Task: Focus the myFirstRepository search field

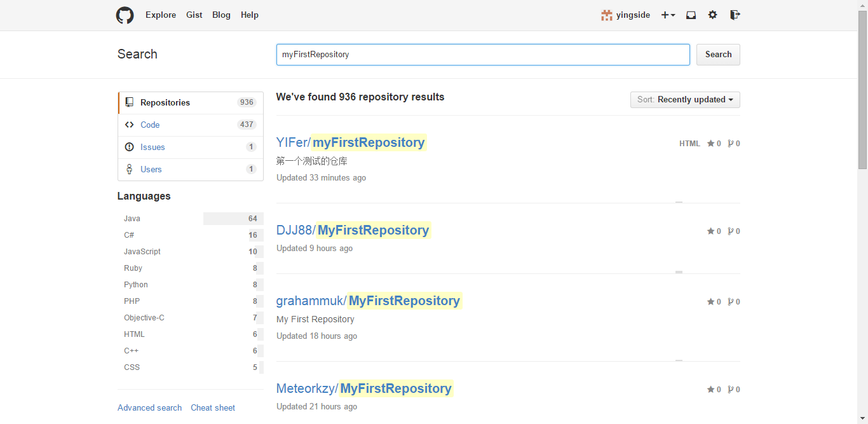Action: point(483,55)
